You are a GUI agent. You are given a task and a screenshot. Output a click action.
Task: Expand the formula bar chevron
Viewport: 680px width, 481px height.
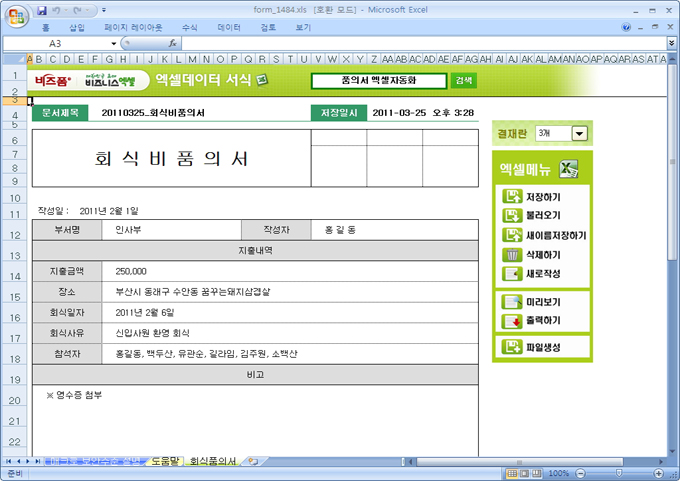tap(671, 43)
